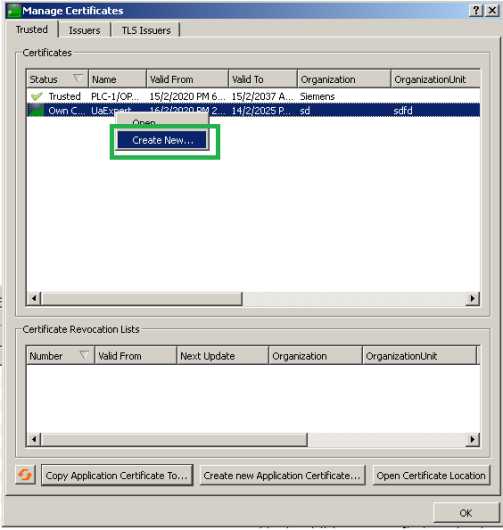Switch to the Issuers tab
This screenshot has width=503, height=530.
[85, 30]
